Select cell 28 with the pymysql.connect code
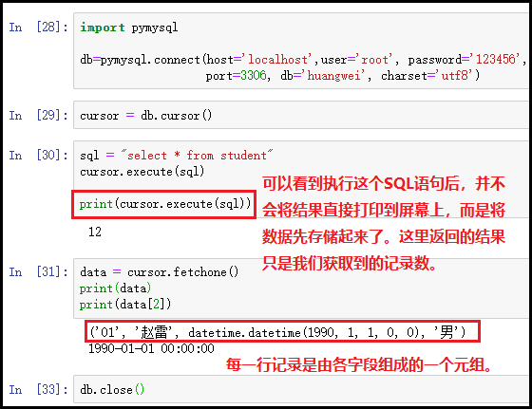 coord(301,51)
